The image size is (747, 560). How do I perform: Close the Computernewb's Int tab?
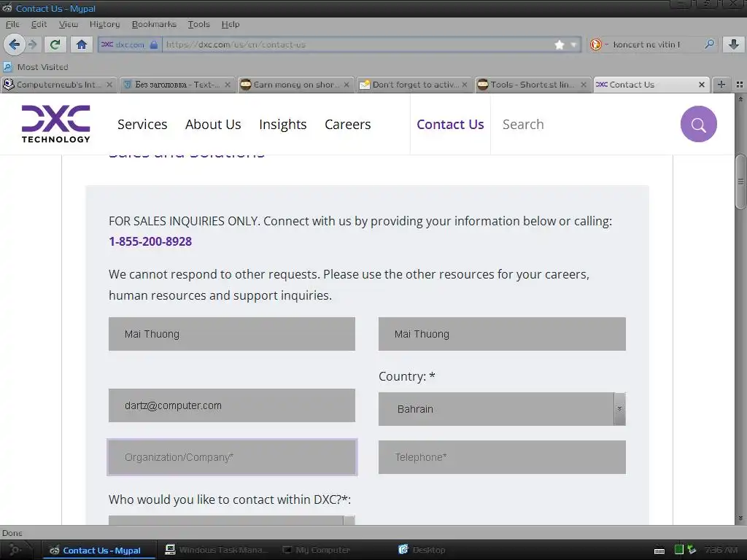pyautogui.click(x=109, y=85)
